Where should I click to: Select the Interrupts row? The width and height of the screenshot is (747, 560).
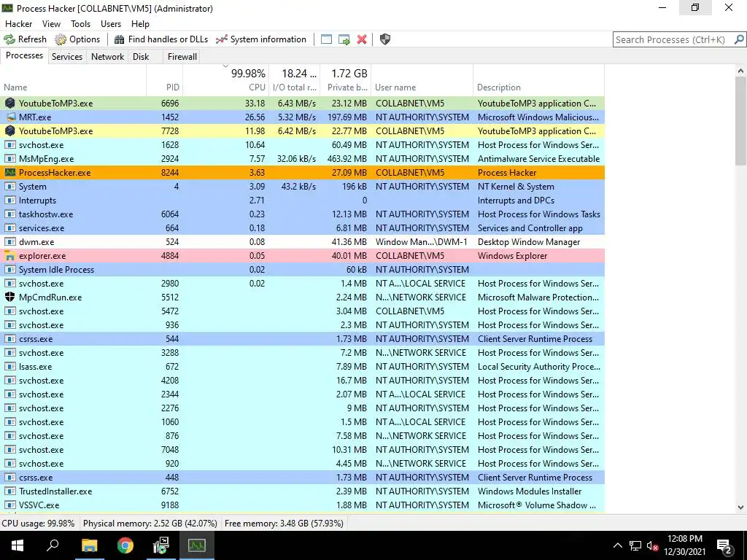(x=303, y=201)
